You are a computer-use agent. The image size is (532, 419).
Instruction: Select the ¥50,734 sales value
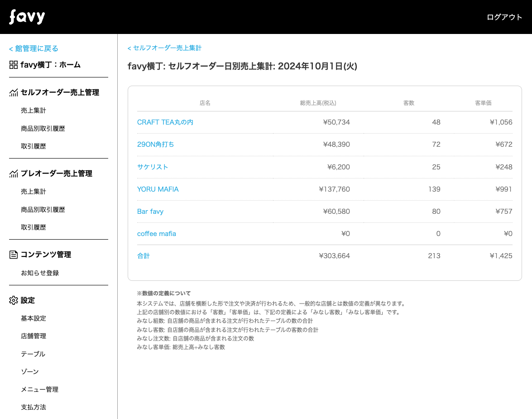click(336, 122)
